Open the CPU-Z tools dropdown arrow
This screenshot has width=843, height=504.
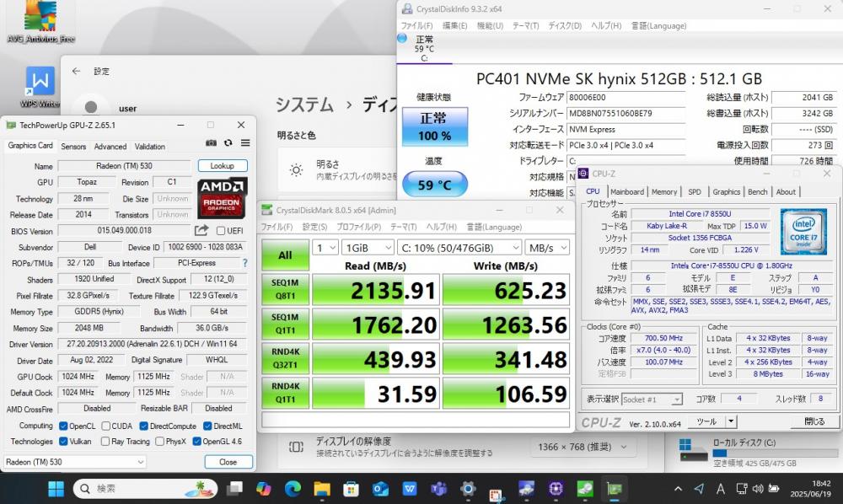point(731,421)
